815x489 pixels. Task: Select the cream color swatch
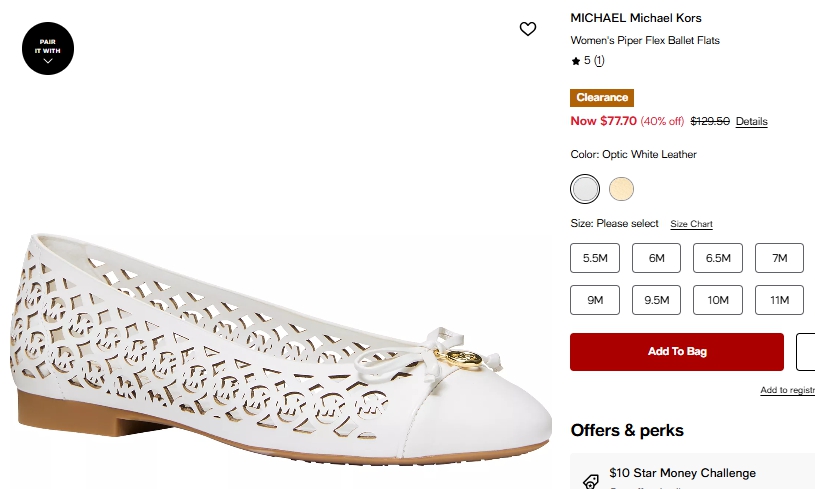621,189
